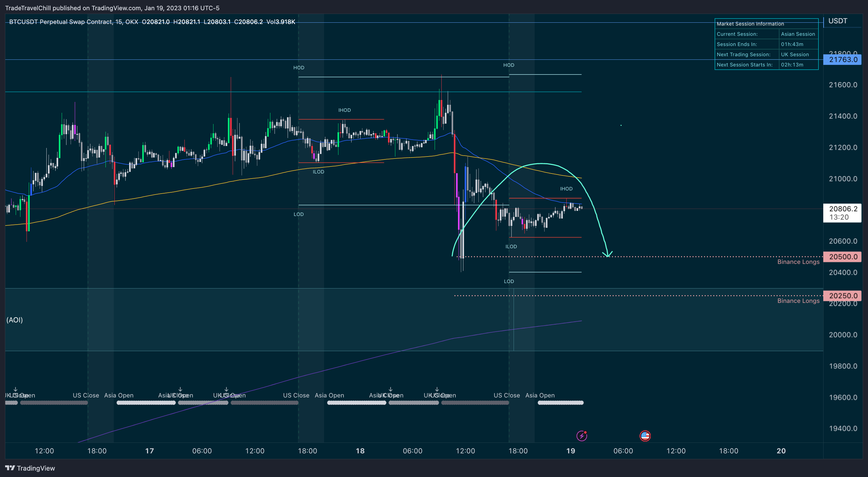Click the date 19 on time axis

tap(570, 451)
